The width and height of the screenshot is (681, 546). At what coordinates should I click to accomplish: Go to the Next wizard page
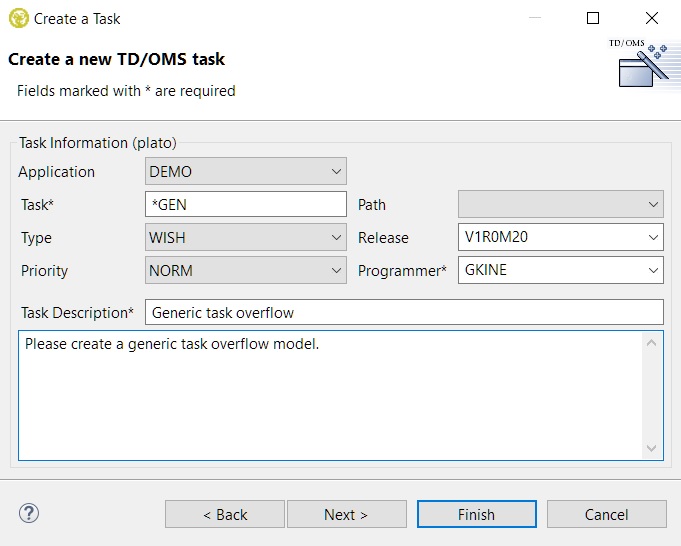346,514
